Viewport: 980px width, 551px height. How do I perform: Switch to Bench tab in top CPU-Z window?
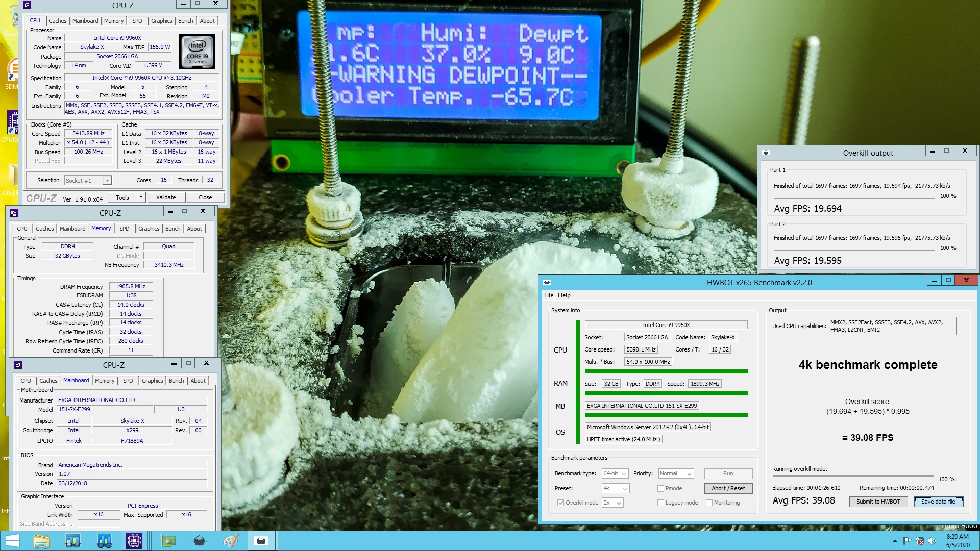(186, 21)
